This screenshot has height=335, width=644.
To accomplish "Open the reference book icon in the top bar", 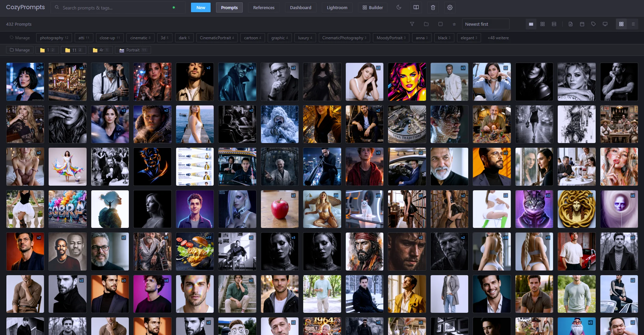I will tap(416, 7).
